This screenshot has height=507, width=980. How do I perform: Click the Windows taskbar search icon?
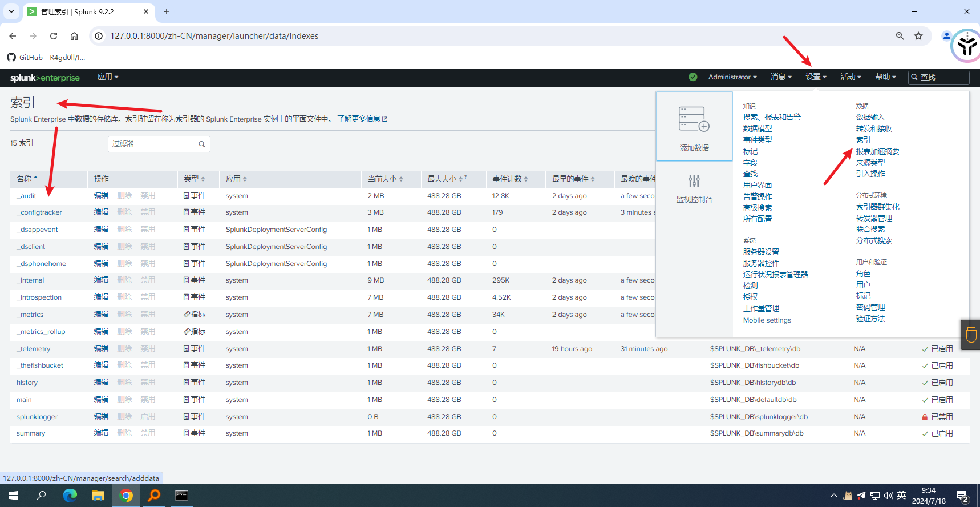(41, 496)
